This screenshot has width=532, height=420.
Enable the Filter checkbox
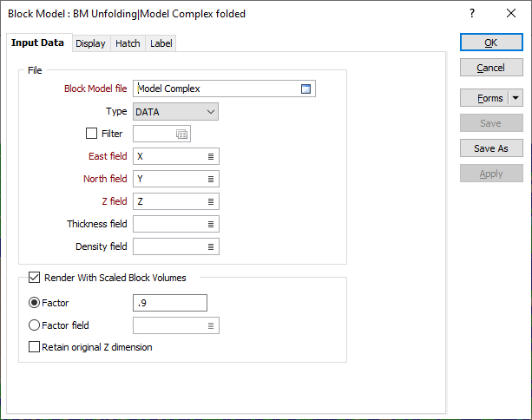pos(91,134)
